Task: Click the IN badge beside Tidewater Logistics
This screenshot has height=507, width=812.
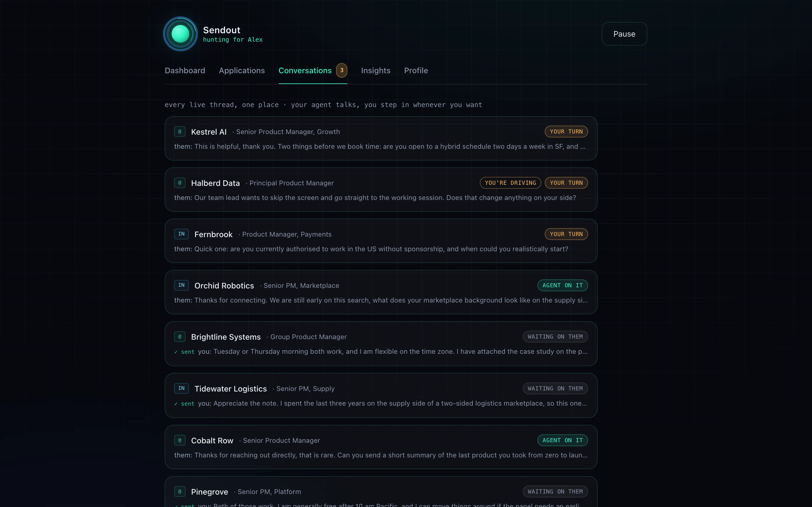Action: (x=182, y=388)
